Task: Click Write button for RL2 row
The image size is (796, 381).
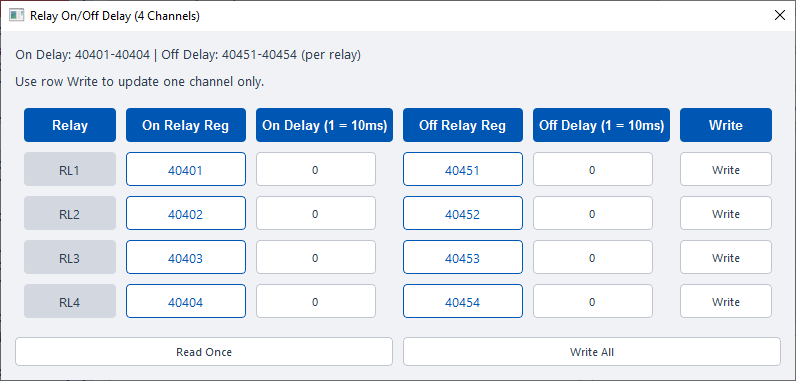Action: (726, 214)
